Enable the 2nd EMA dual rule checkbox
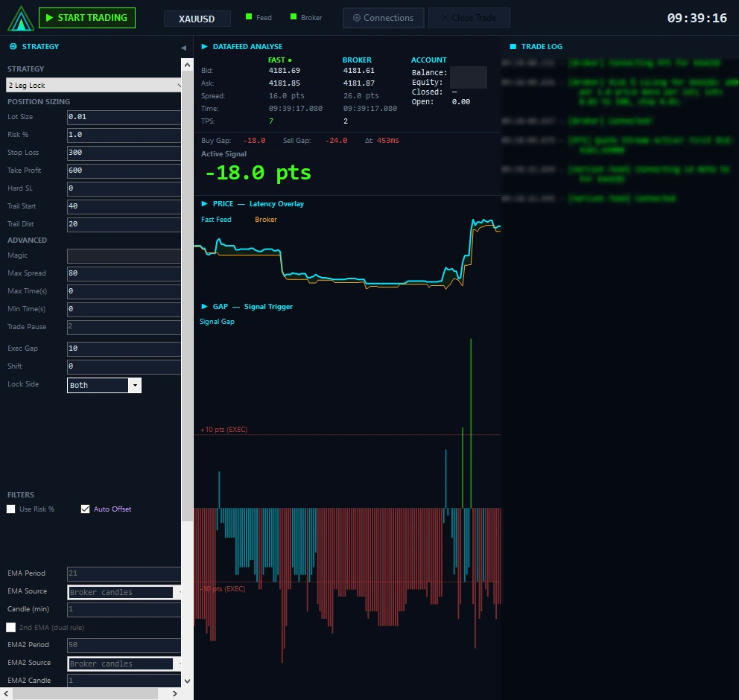 11,628
